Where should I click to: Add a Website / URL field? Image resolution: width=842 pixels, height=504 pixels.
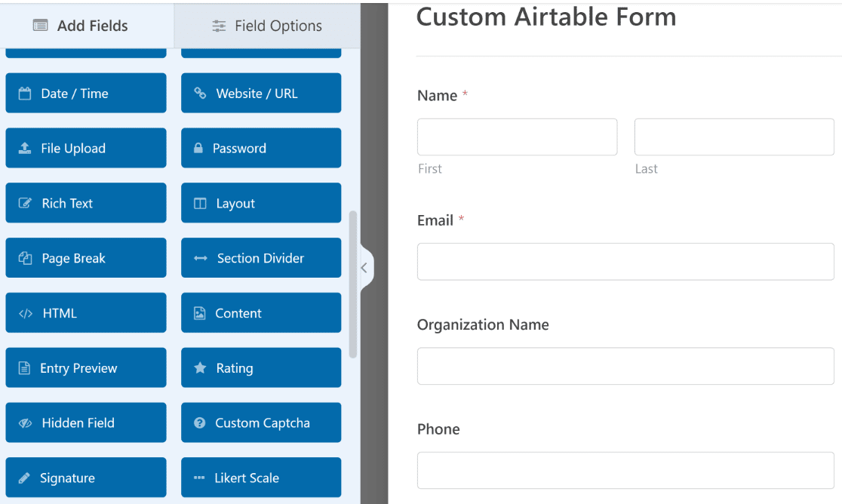pyautogui.click(x=261, y=93)
